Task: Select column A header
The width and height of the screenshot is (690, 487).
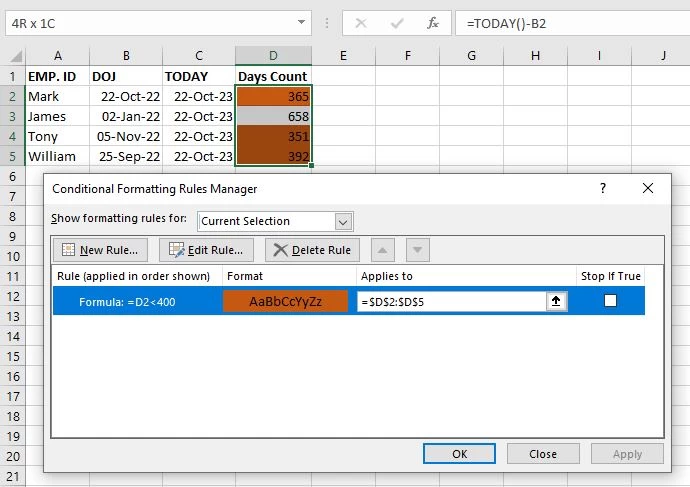Action: coord(58,56)
